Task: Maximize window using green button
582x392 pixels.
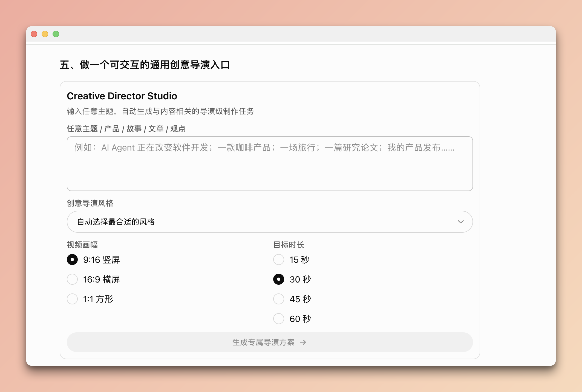Action: pos(56,34)
